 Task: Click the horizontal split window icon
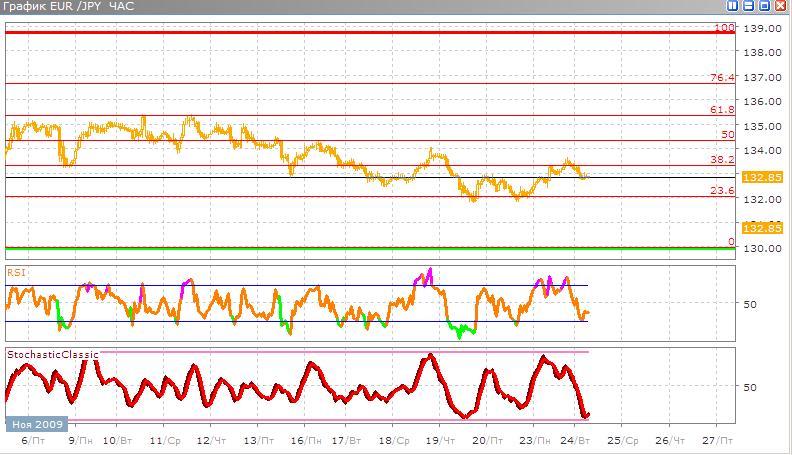746,6
